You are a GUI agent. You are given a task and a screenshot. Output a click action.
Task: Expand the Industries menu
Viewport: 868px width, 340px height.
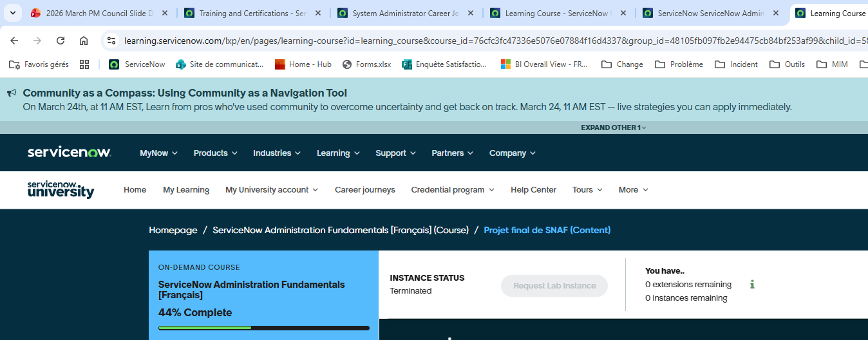(x=276, y=153)
